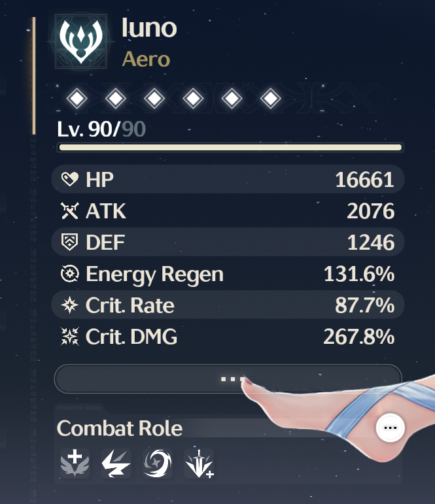Viewport: 435px width, 504px height.
Task: Select the last resonance chain diamond node
Action: pos(270,99)
